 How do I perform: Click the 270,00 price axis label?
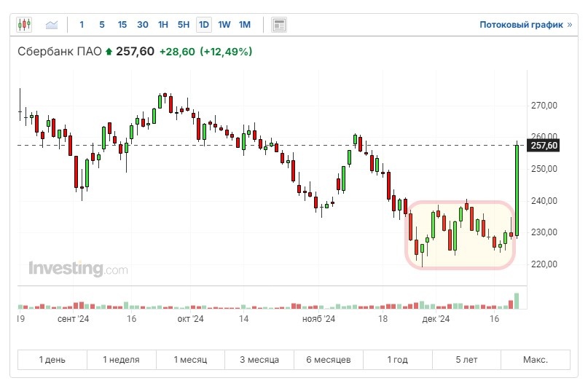click(544, 106)
